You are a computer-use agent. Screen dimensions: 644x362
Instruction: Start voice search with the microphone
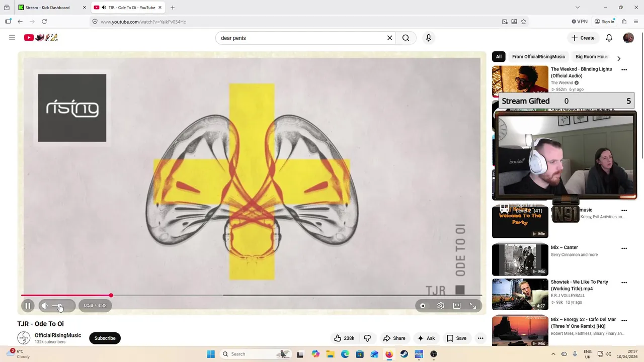tap(429, 38)
